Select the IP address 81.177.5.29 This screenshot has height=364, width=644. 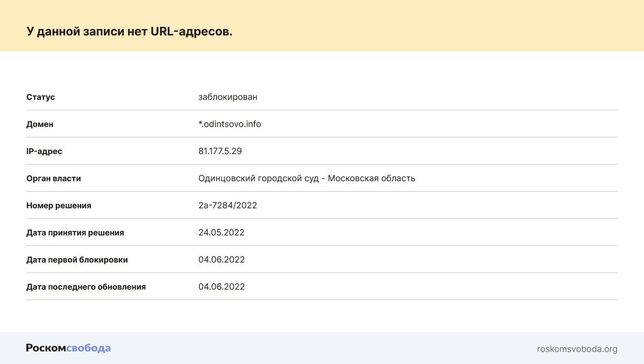220,151
